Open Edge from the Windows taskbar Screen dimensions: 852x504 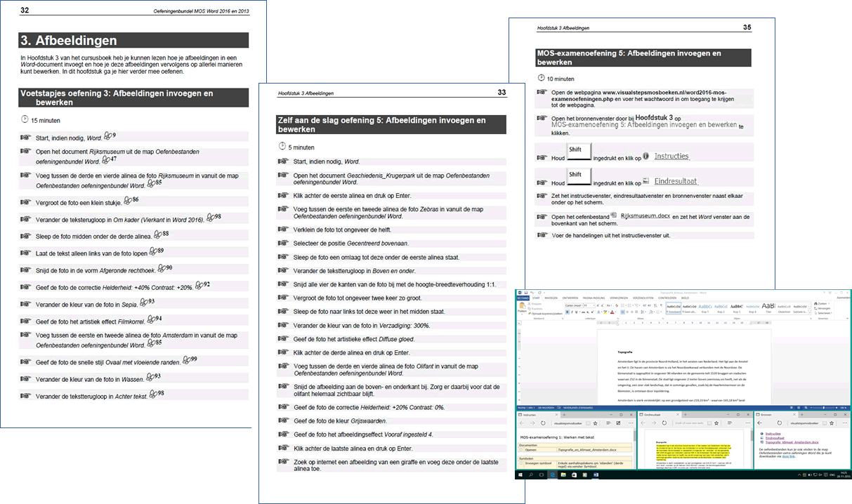click(x=553, y=475)
